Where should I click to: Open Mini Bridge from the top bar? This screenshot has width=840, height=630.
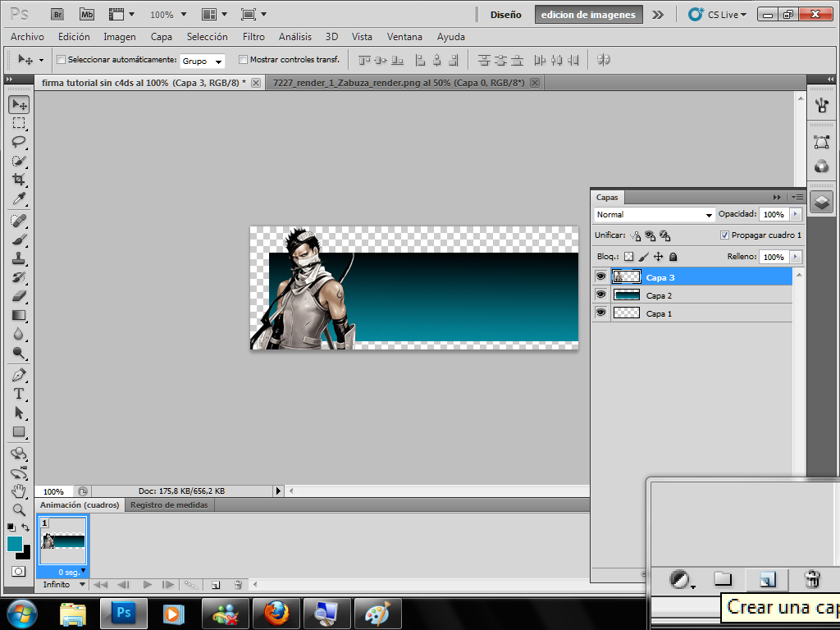(87, 15)
